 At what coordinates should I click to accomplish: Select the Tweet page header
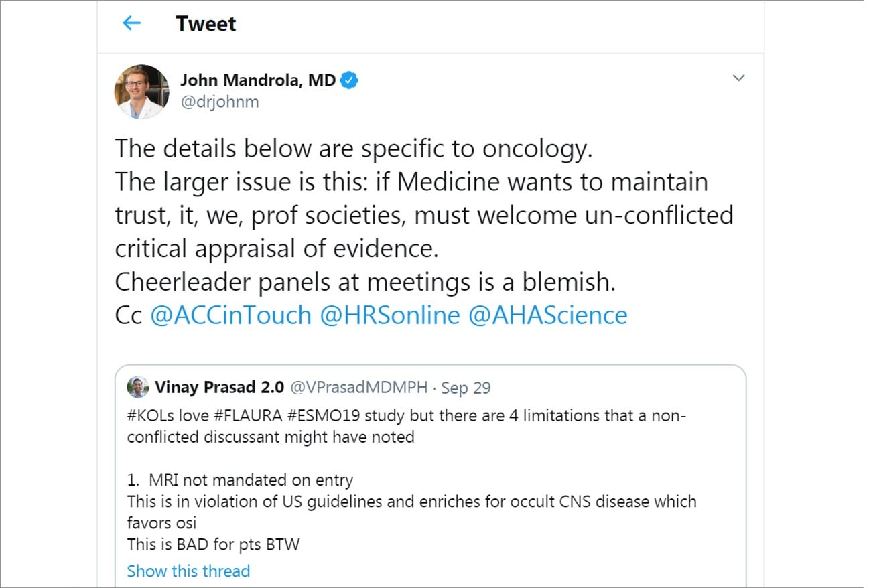(x=206, y=23)
